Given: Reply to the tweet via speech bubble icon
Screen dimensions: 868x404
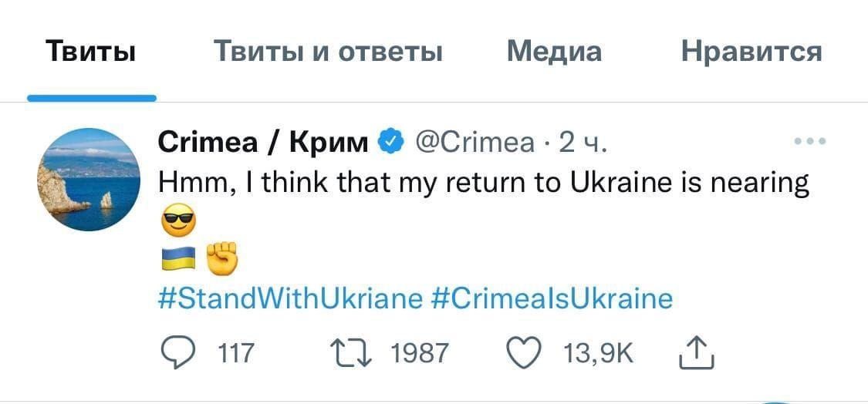Looking at the screenshot, I should (177, 353).
